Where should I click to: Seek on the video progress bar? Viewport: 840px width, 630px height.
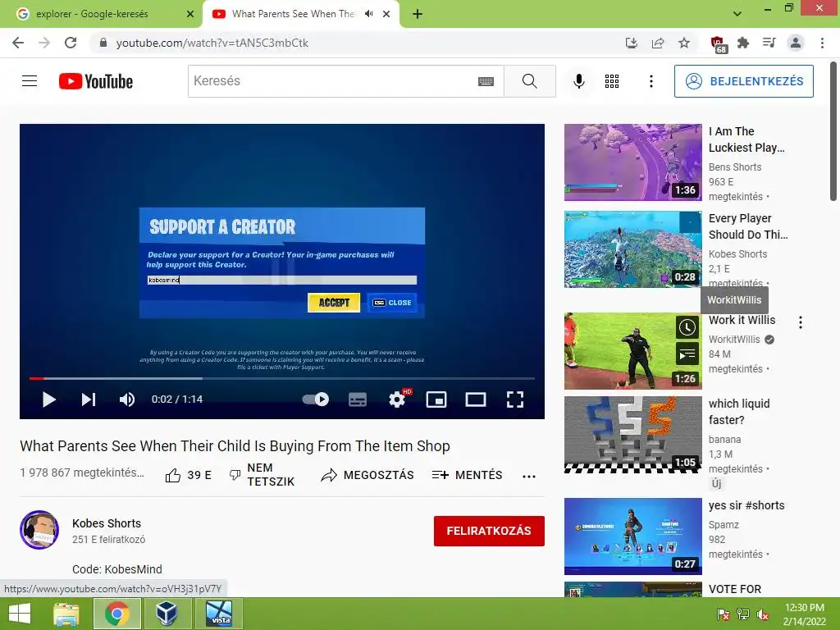coord(282,378)
